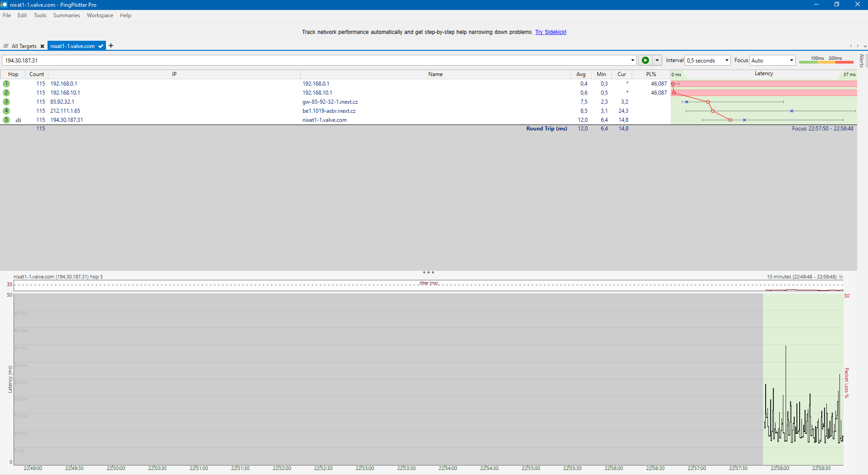Screen dimensions: 868x475
Task: Click the latency color scale legend
Action: (826, 60)
